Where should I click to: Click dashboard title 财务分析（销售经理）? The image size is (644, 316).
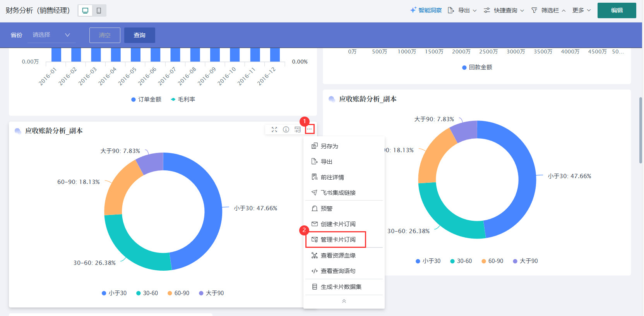[x=38, y=10]
